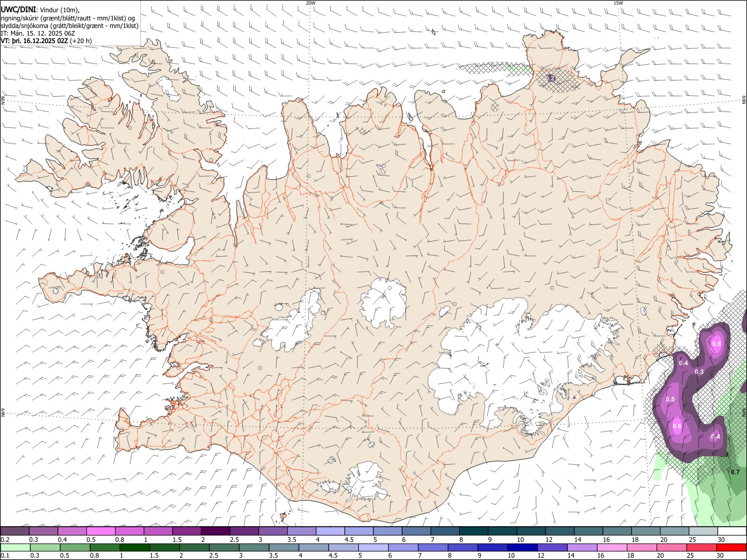The image size is (747, 560).
Task: Click the white 30 swatch in upper legend
Action: (x=731, y=531)
